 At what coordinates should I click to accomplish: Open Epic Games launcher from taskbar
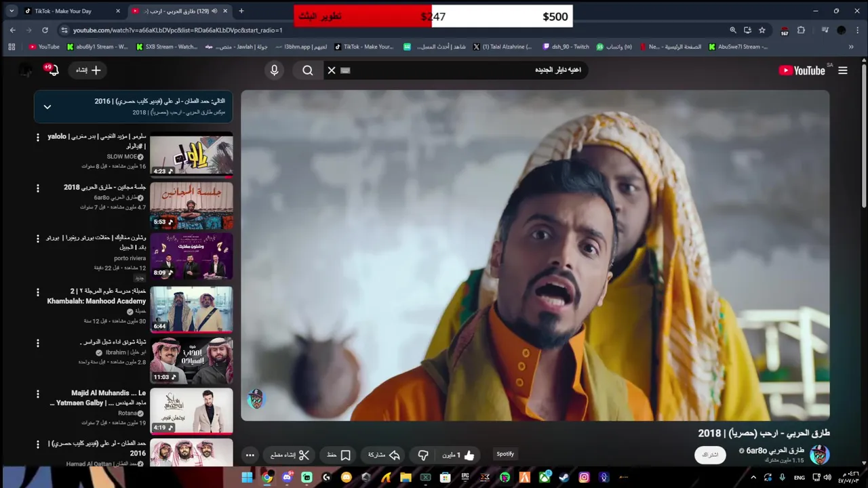pyautogui.click(x=465, y=477)
